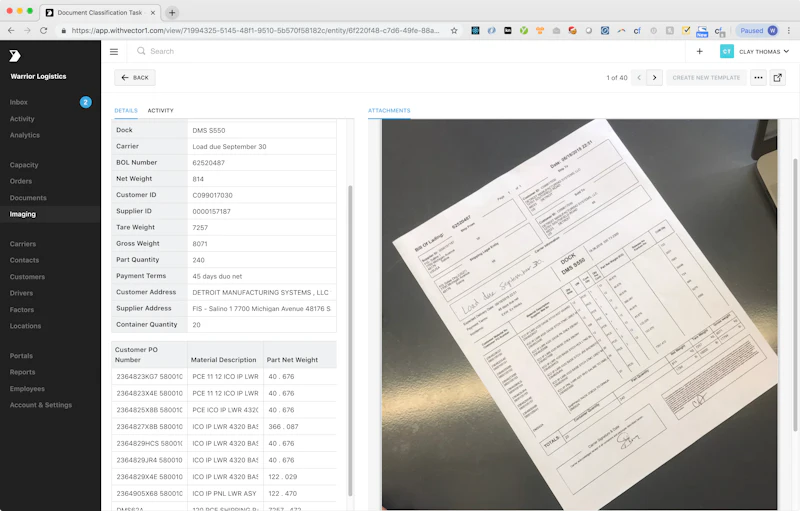Open Orders in the sidebar
The height and width of the screenshot is (511, 800).
point(21,181)
